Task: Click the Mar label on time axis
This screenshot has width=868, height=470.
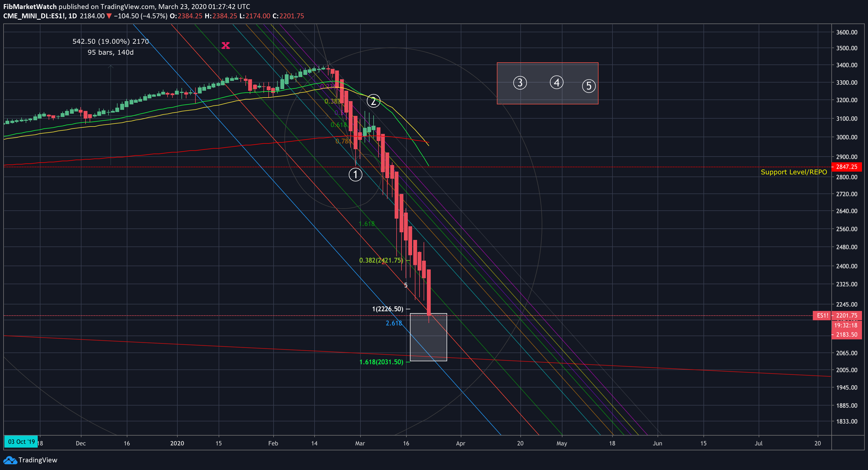Action: (360, 443)
